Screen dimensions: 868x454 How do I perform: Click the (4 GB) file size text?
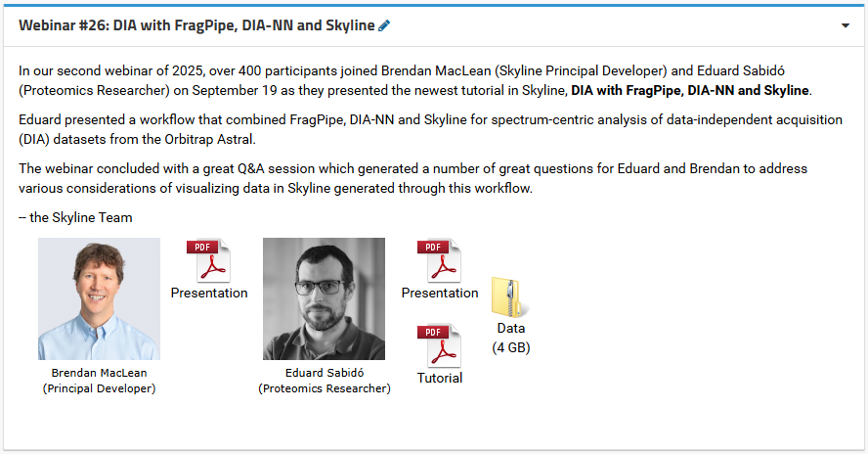click(510, 346)
